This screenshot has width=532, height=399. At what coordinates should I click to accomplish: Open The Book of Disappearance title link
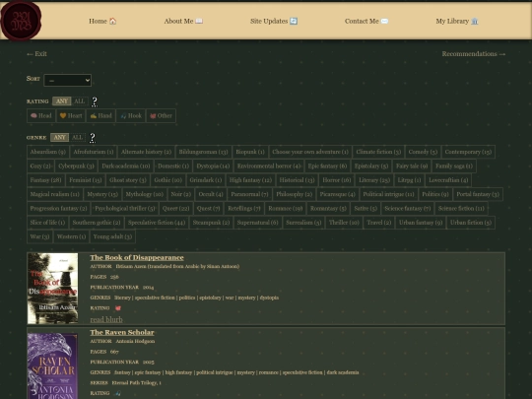click(137, 258)
